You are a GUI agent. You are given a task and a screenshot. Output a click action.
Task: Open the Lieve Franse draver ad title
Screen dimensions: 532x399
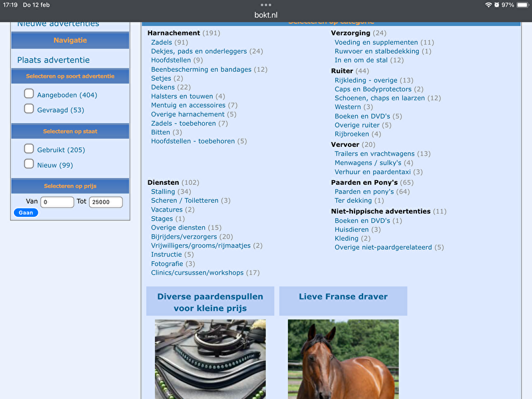tap(343, 297)
